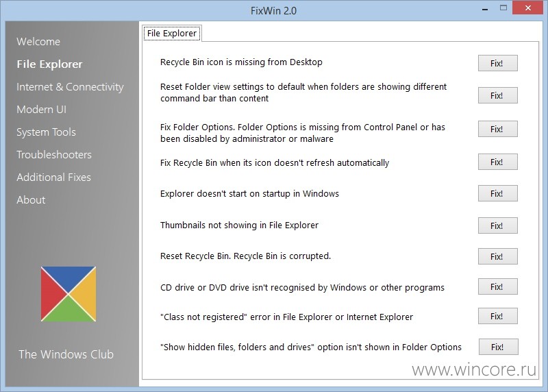
Task: Maximize the FixWin window
Action: click(503, 8)
